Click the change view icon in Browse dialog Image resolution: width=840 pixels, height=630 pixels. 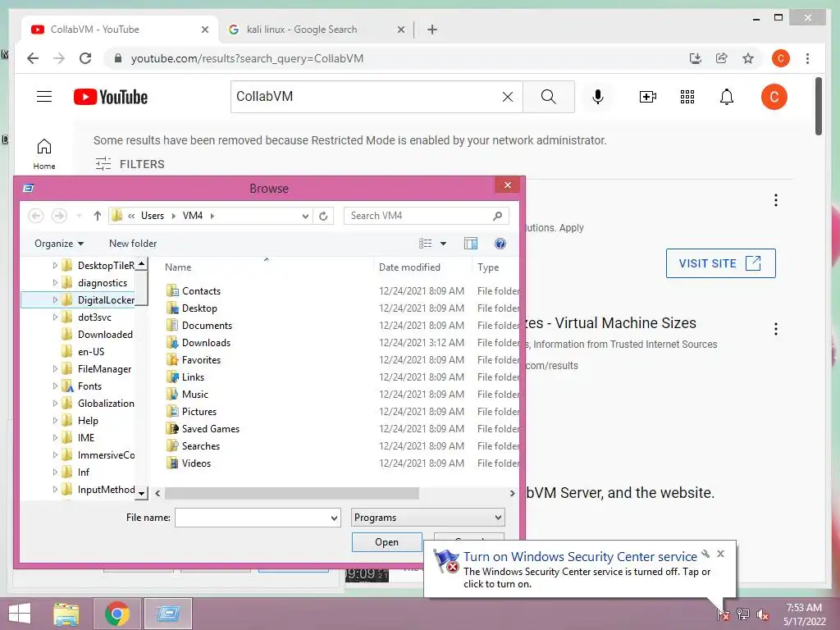(426, 244)
